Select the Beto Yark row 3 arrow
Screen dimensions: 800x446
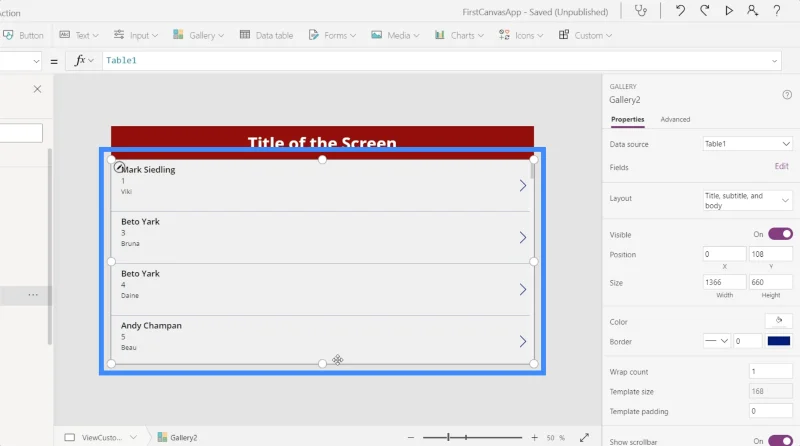click(x=522, y=237)
